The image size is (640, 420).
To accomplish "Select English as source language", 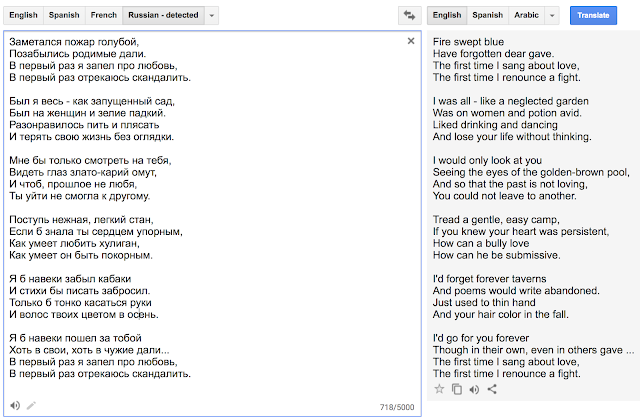I will pyautogui.click(x=24, y=16).
